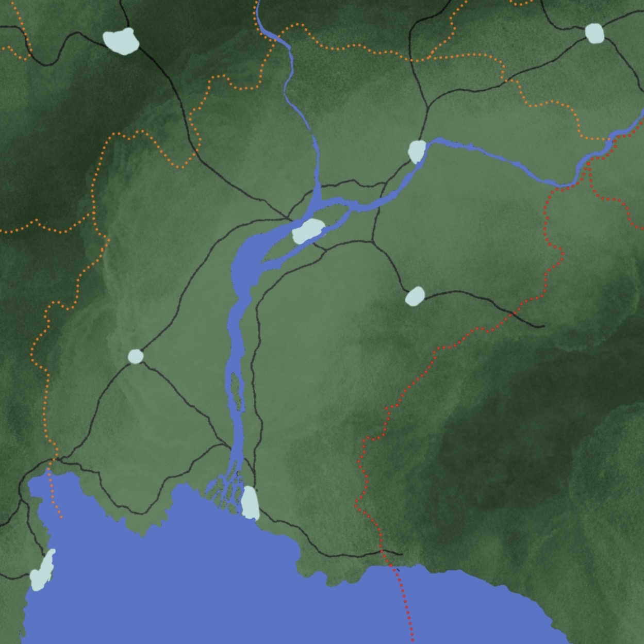The width and height of the screenshot is (644, 644).
Task: Pick the city marker at the northeastern road crossing
Action: coord(595,33)
